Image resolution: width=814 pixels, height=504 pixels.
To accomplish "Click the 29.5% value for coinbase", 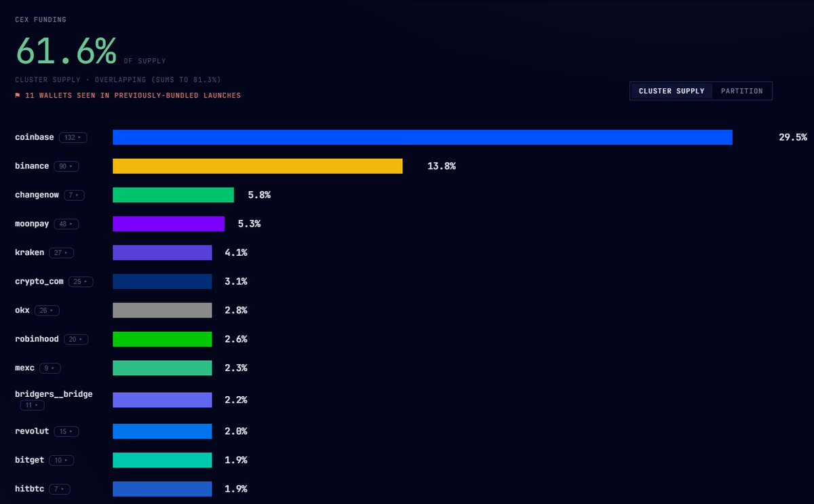I will 792,137.
